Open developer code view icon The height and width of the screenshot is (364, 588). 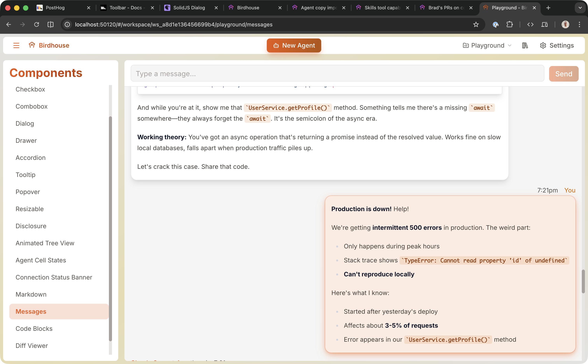[530, 24]
